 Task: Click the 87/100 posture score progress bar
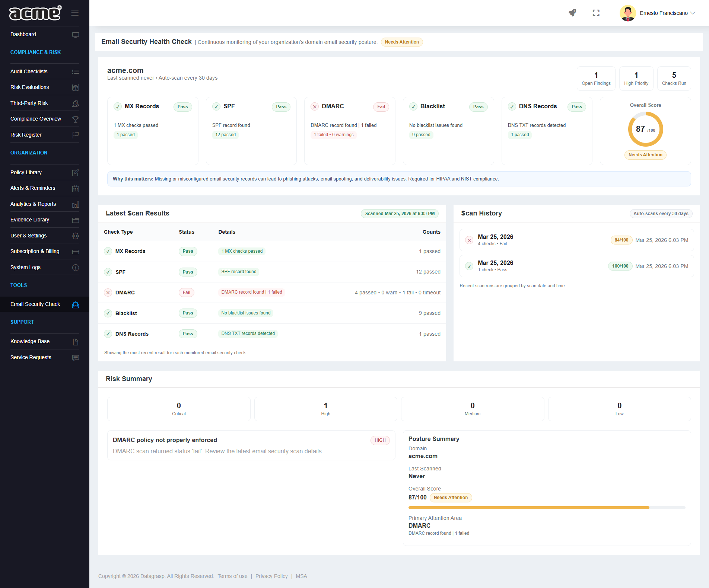(547, 508)
